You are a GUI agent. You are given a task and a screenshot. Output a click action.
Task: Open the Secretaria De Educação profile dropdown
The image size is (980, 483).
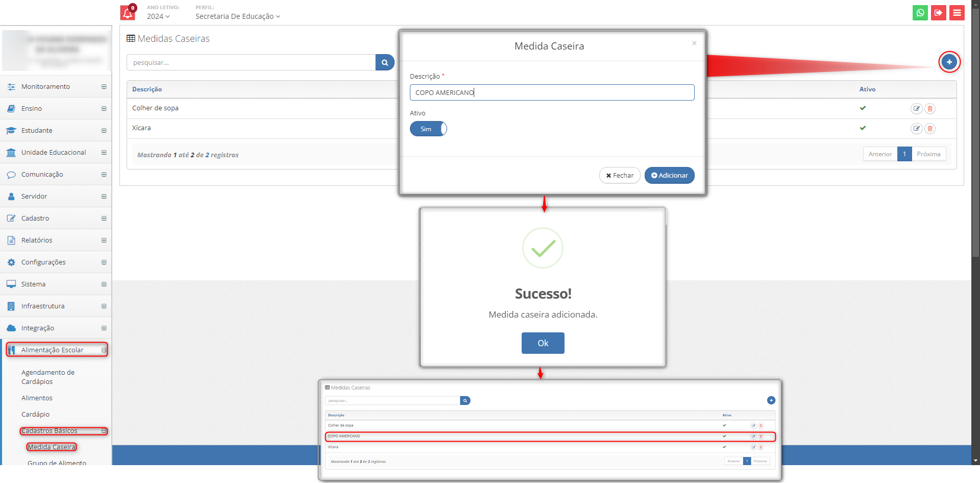(x=238, y=16)
